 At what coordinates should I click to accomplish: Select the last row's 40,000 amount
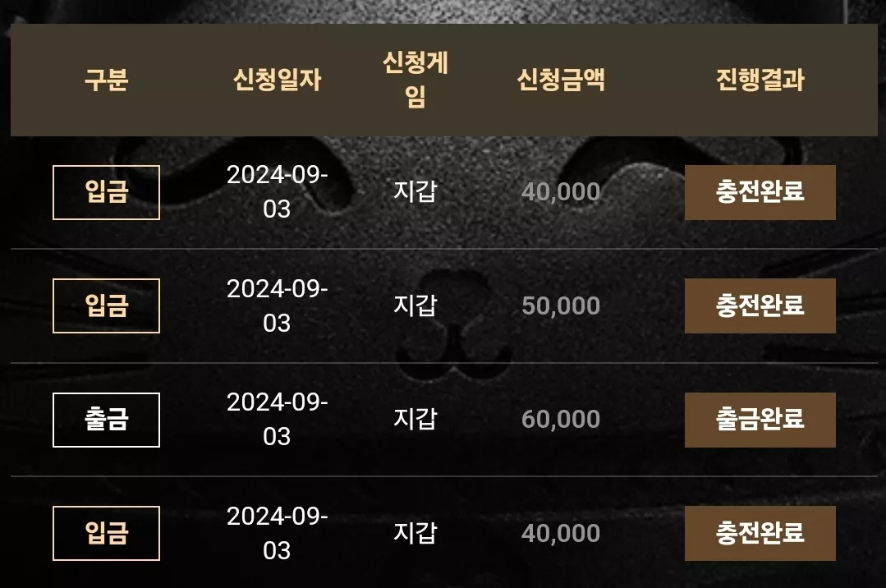tap(561, 533)
